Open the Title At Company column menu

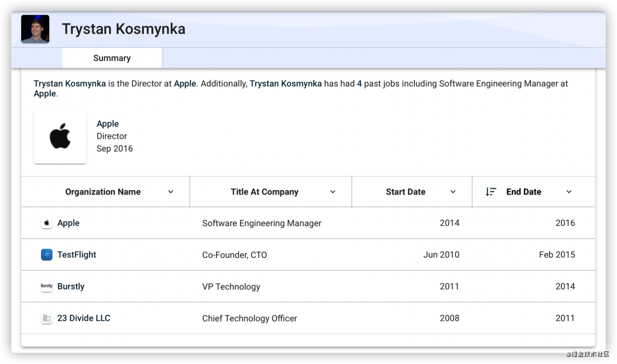pos(332,192)
